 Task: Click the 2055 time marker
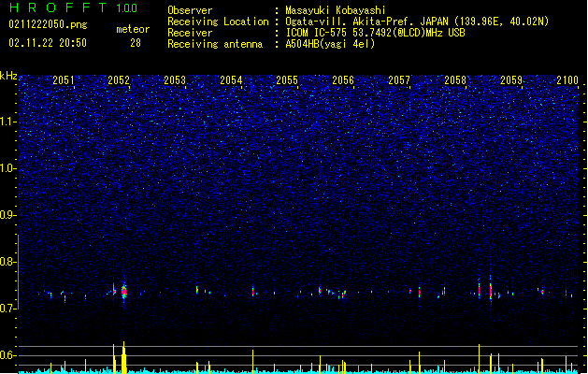click(287, 80)
